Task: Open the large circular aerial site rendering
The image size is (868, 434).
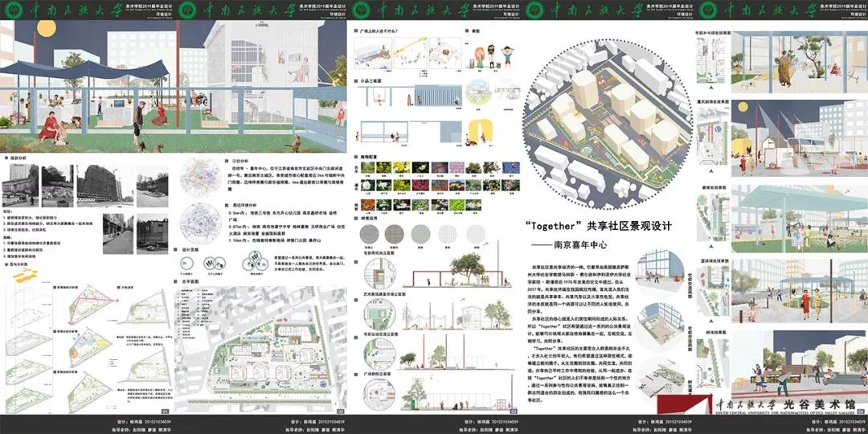Action: (607, 123)
